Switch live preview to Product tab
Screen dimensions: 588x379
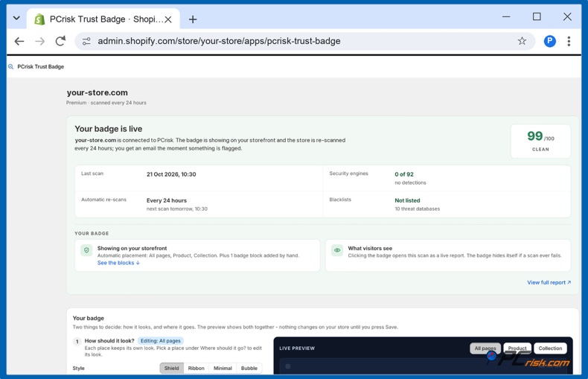517,348
